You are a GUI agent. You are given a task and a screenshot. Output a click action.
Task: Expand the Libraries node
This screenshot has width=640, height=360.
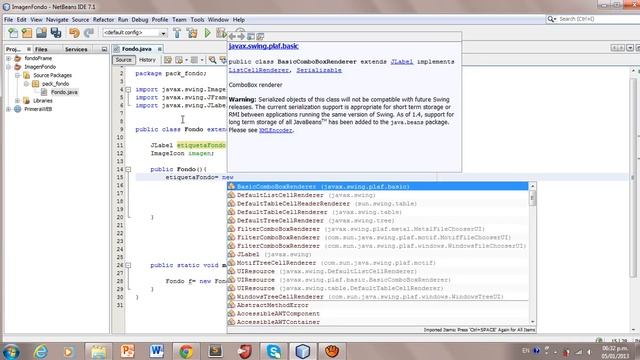(18, 100)
